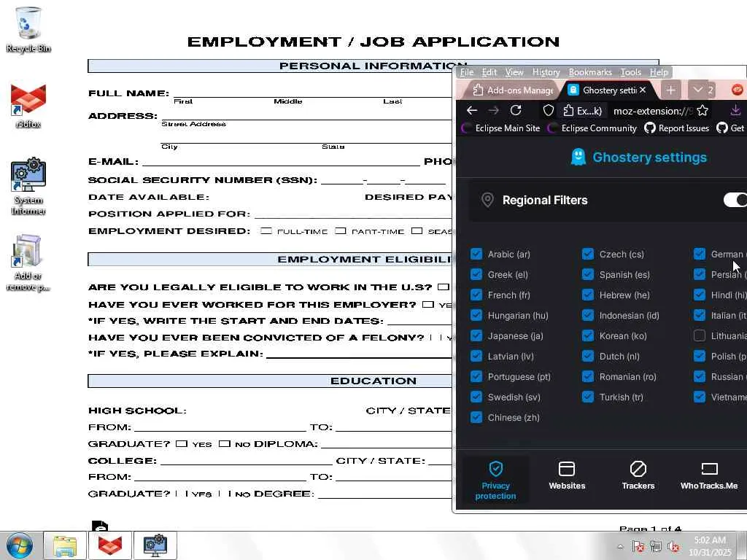Open the Add or remove programs shortcut
The height and width of the screenshot is (560, 747).
pyautogui.click(x=28, y=262)
